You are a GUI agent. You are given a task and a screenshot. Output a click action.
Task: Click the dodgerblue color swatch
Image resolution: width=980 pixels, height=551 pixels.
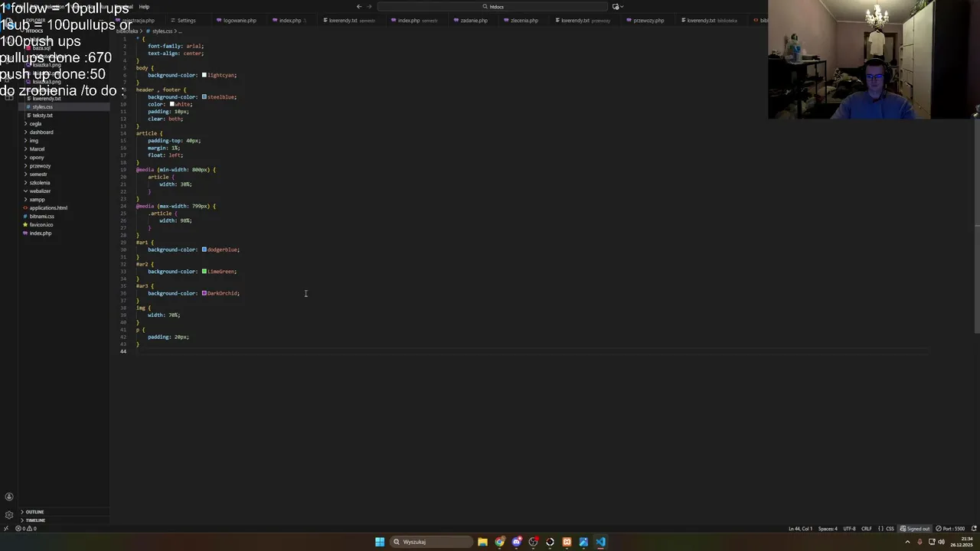coord(204,249)
